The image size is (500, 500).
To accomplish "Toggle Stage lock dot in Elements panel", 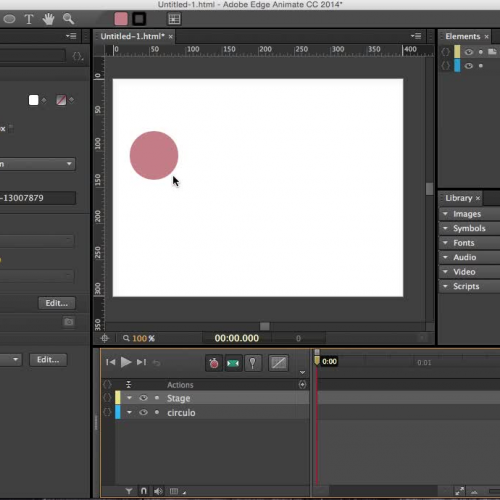I will click(481, 52).
